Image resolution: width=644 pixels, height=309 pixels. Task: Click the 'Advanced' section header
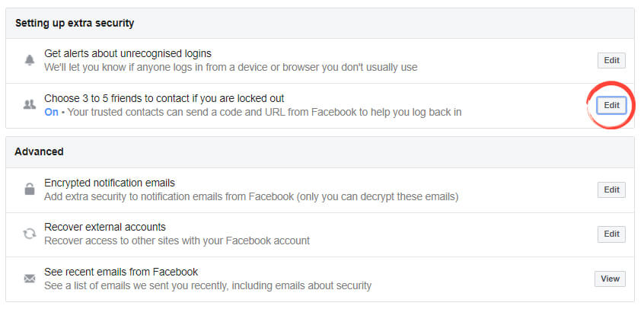click(x=39, y=151)
